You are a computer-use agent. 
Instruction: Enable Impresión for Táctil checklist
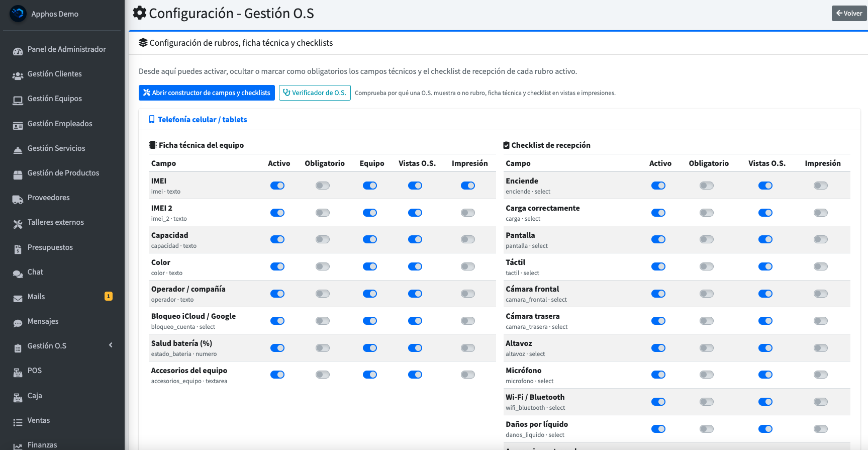(x=821, y=266)
